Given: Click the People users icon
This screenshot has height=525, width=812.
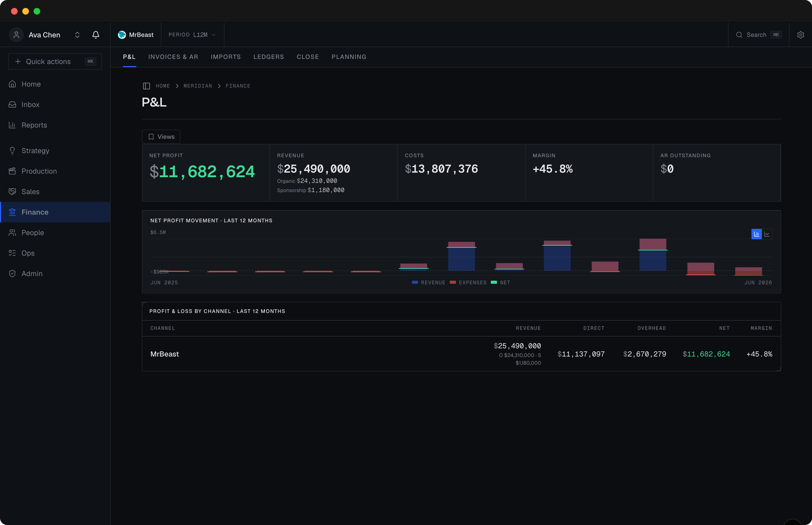Looking at the screenshot, I should pos(12,232).
